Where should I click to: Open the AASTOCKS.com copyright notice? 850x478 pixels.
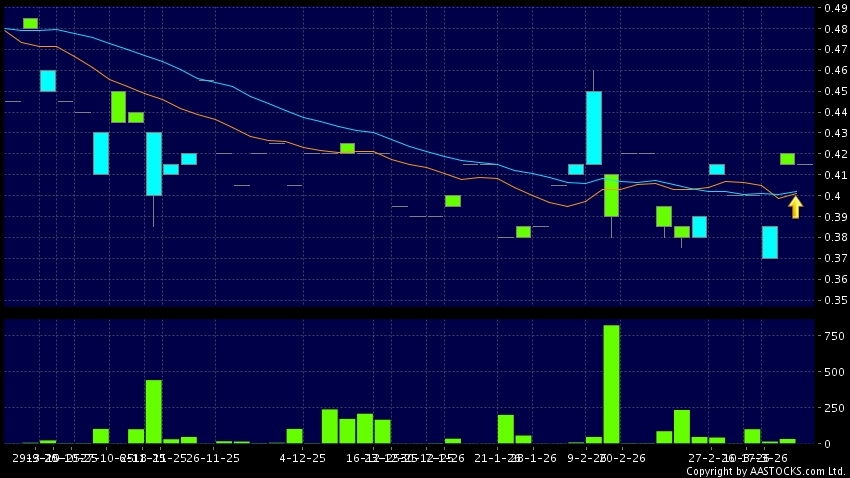pyautogui.click(x=765, y=471)
